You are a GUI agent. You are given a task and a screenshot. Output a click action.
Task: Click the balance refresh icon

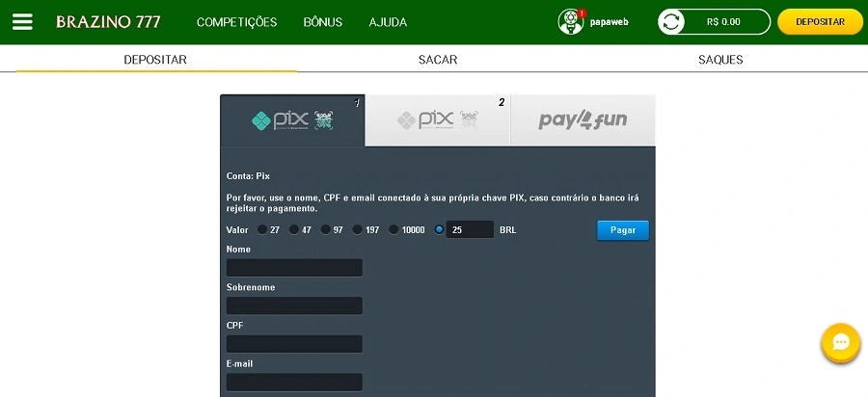pyautogui.click(x=672, y=21)
